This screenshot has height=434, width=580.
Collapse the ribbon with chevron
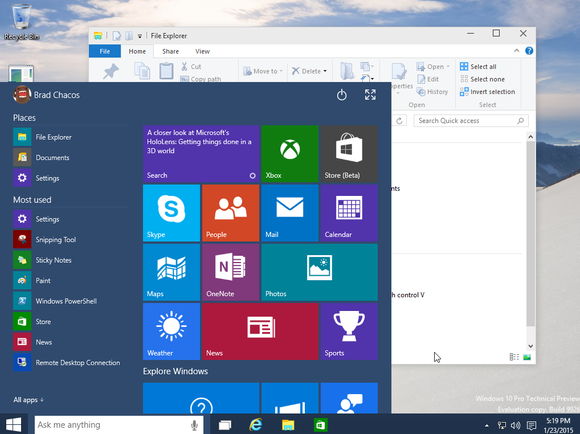pos(516,51)
